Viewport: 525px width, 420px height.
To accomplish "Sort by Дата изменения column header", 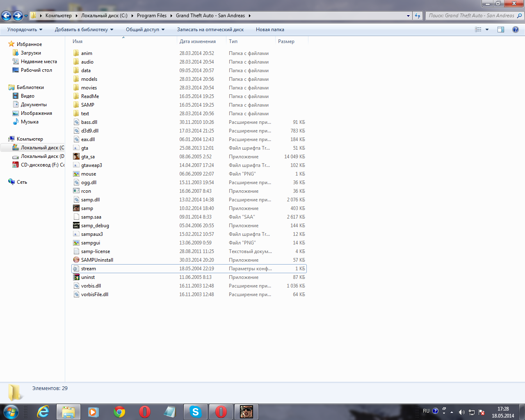I will coord(202,41).
